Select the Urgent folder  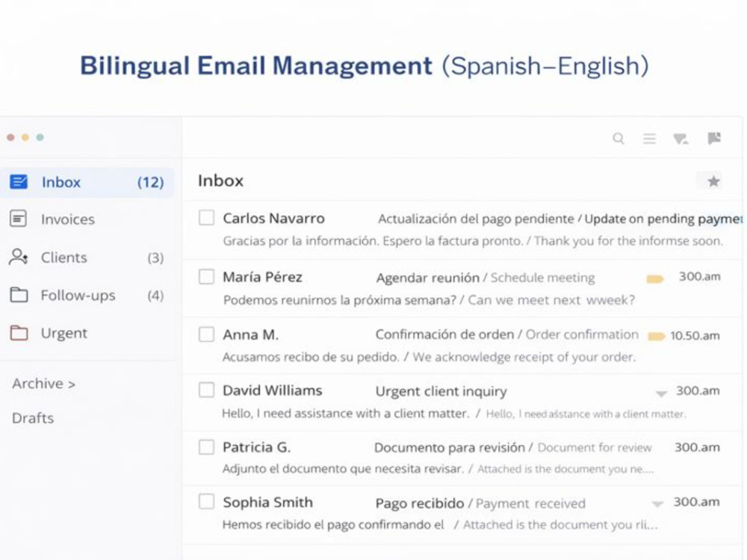pos(87,333)
